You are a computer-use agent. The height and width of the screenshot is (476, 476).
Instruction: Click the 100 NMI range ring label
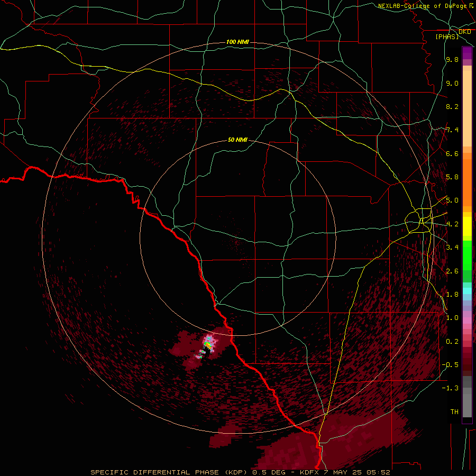click(x=237, y=42)
